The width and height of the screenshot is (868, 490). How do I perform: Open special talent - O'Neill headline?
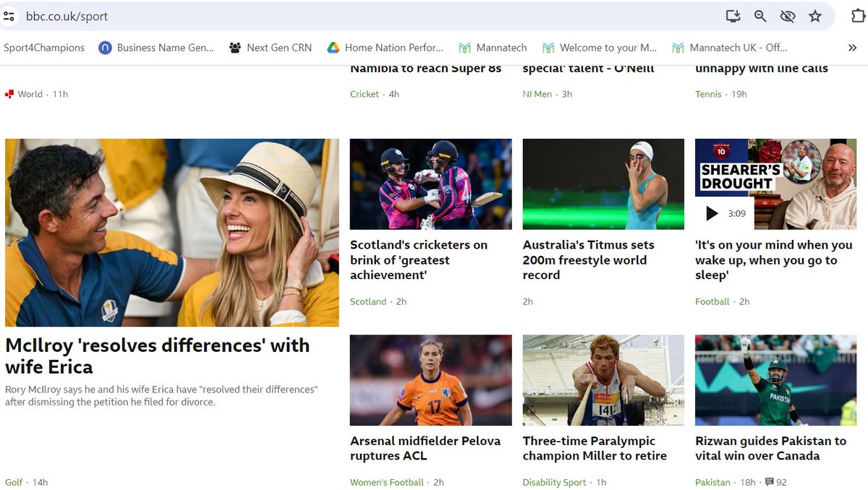click(589, 69)
